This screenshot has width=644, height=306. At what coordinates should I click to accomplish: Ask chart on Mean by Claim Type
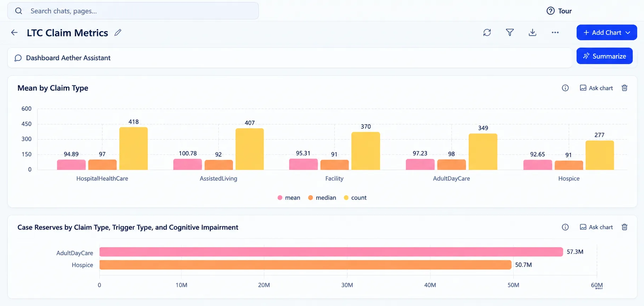click(x=596, y=88)
